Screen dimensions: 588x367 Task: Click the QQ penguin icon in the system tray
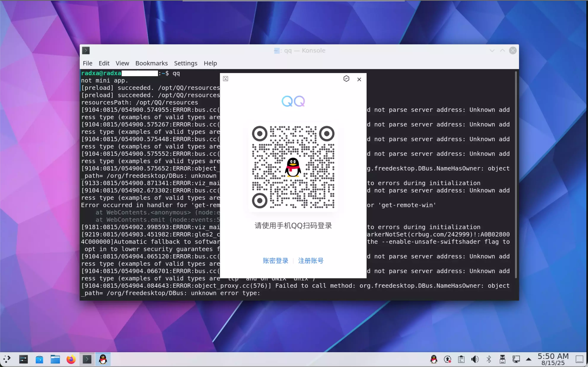(x=434, y=359)
